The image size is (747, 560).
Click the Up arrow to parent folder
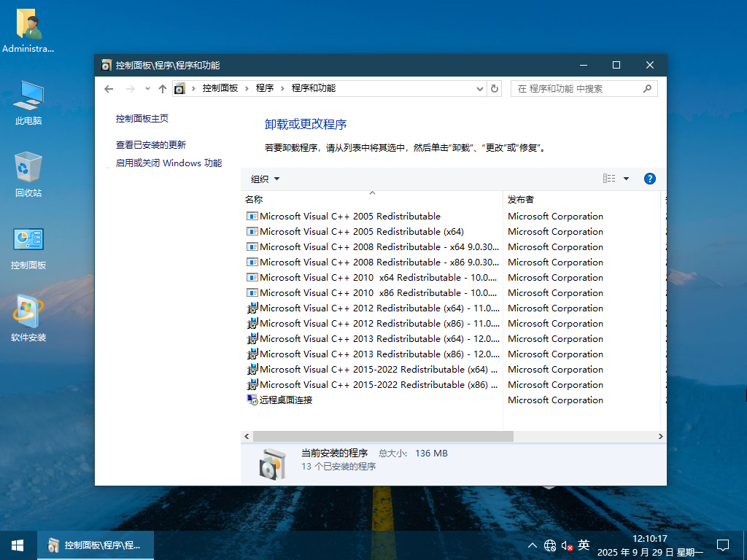tap(163, 88)
